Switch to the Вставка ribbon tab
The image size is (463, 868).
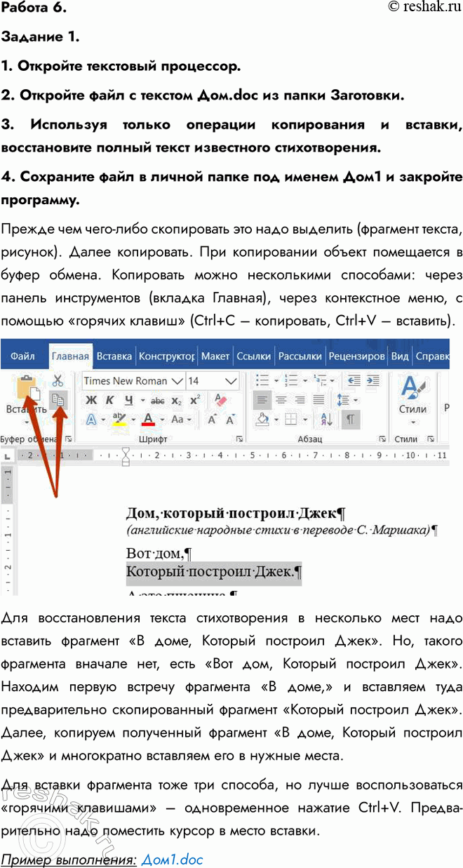[x=114, y=356]
